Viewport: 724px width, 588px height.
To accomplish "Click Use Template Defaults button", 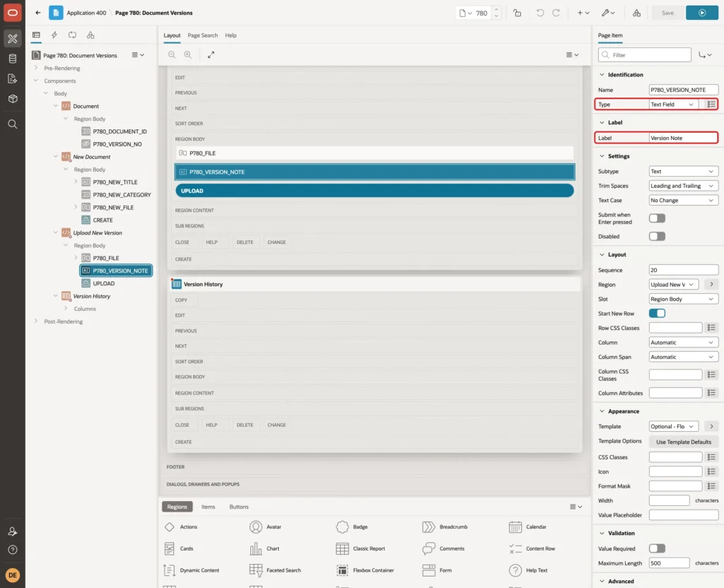I will click(684, 442).
